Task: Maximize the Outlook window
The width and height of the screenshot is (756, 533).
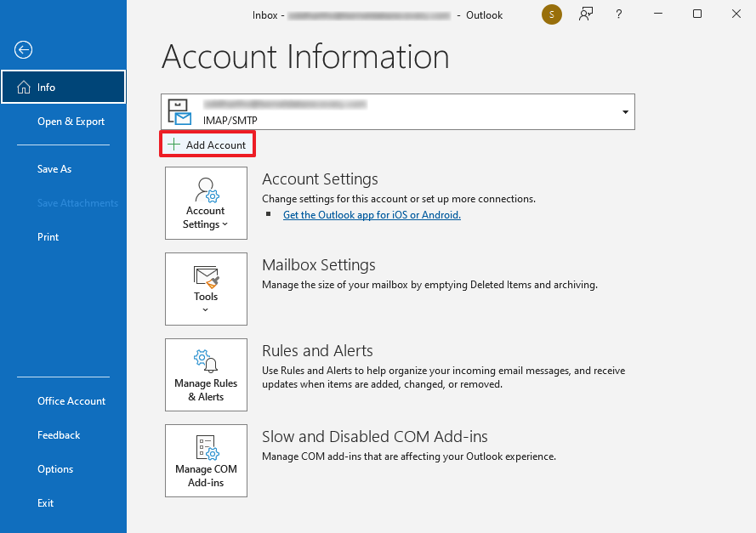Action: pyautogui.click(x=697, y=14)
